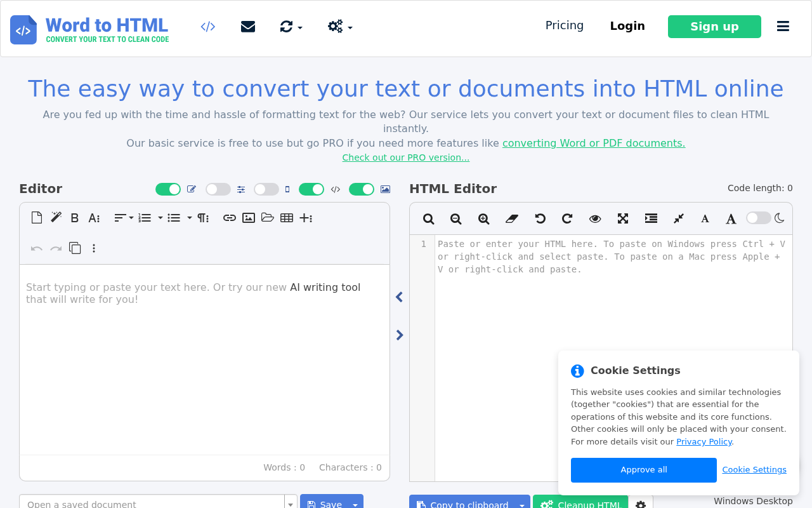Click the open folder file manager icon
This screenshot has width=812, height=508.
[x=268, y=218]
